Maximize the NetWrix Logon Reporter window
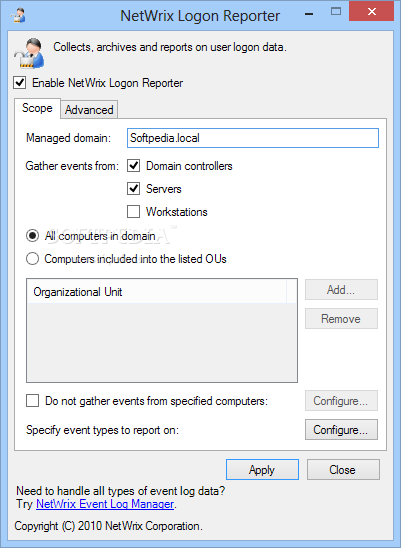This screenshot has width=401, height=548. [336, 12]
